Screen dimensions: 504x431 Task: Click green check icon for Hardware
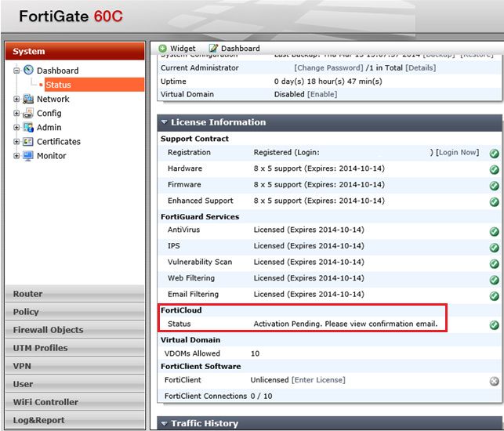[x=494, y=169]
